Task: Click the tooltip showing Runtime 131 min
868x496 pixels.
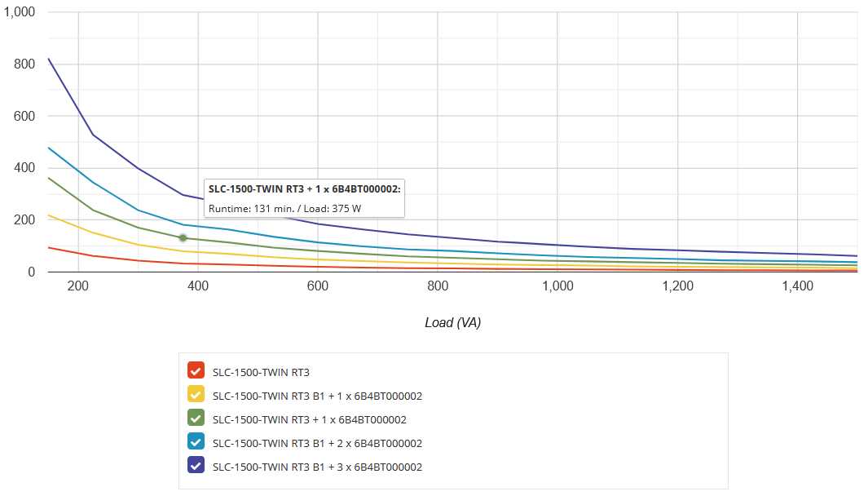Action: [302, 199]
